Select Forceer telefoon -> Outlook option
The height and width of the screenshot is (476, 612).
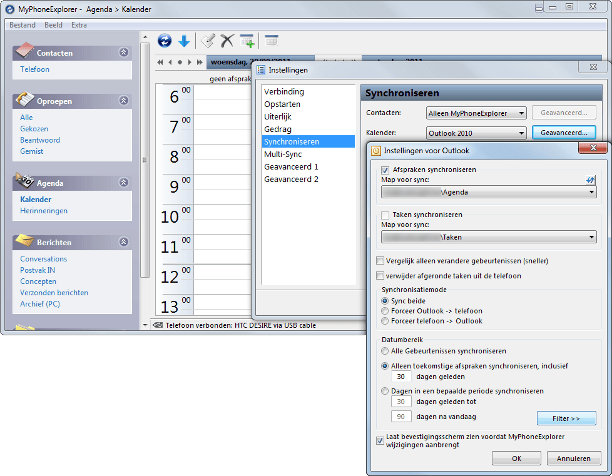click(385, 321)
